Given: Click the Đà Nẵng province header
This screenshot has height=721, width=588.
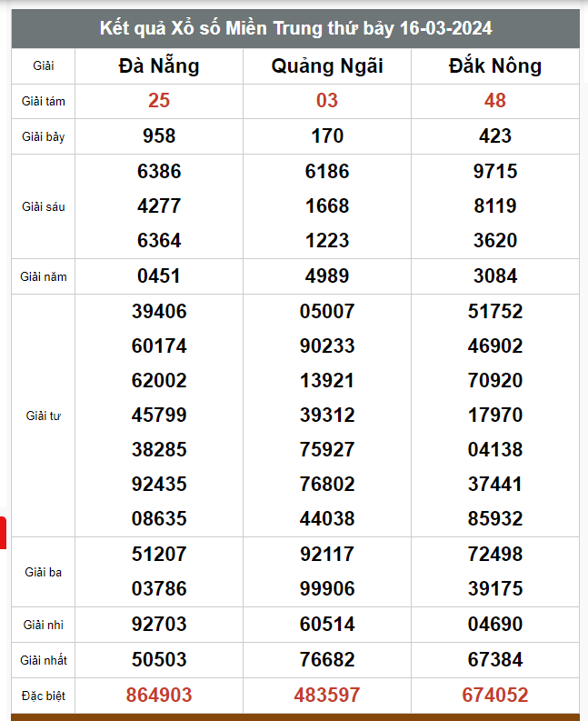Looking at the screenshot, I should point(159,65).
